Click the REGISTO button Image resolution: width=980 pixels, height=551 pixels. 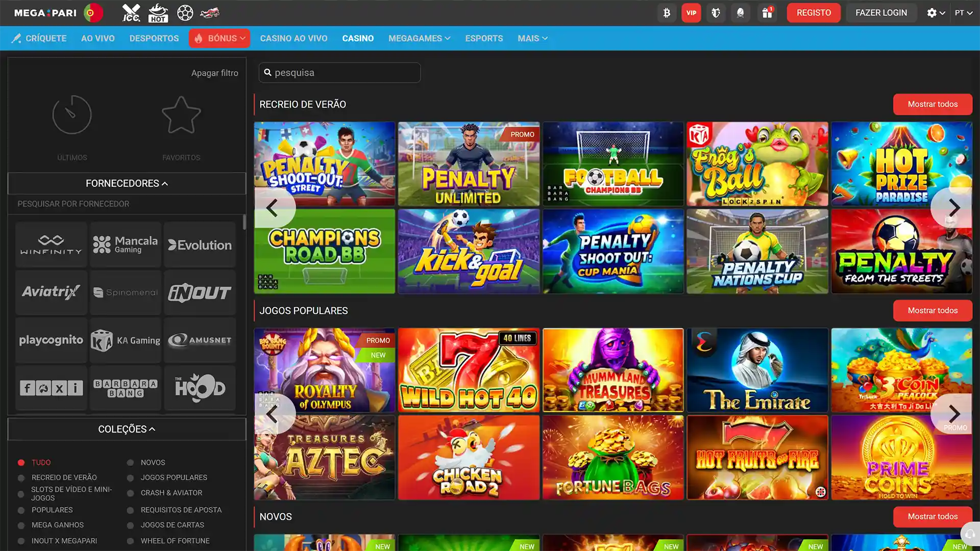tap(814, 13)
